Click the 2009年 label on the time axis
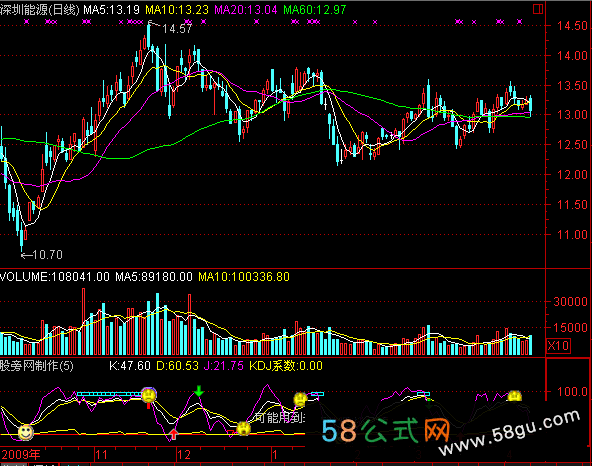This screenshot has width=592, height=466. coord(21,455)
